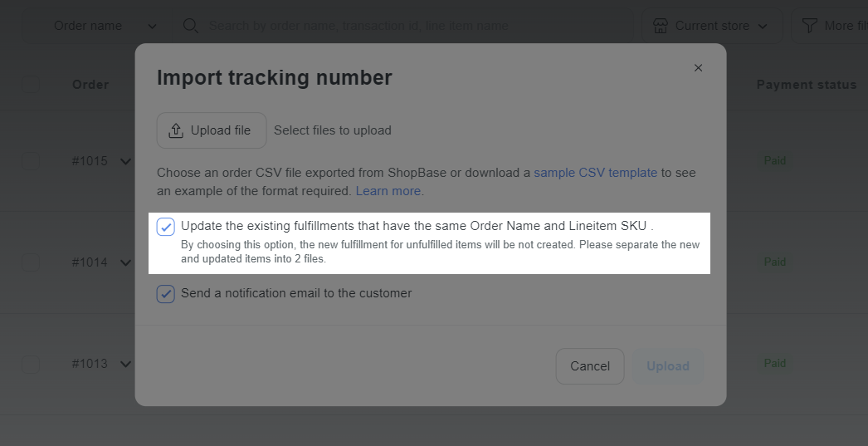The height and width of the screenshot is (446, 868).
Task: Click the Current store shop icon
Action: pos(661,26)
